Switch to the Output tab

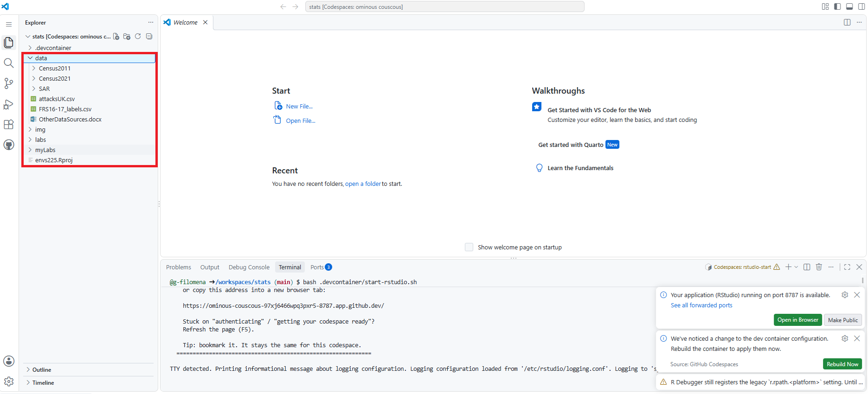pyautogui.click(x=210, y=267)
